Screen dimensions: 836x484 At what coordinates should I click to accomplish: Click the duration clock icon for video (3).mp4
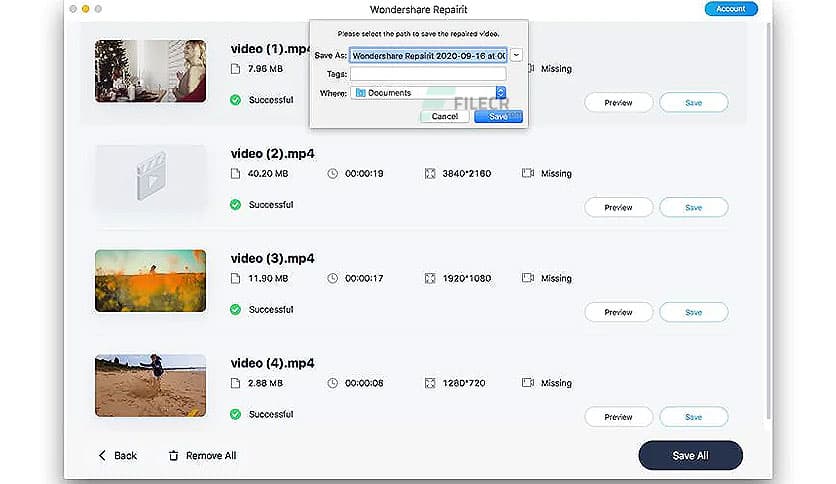[333, 278]
